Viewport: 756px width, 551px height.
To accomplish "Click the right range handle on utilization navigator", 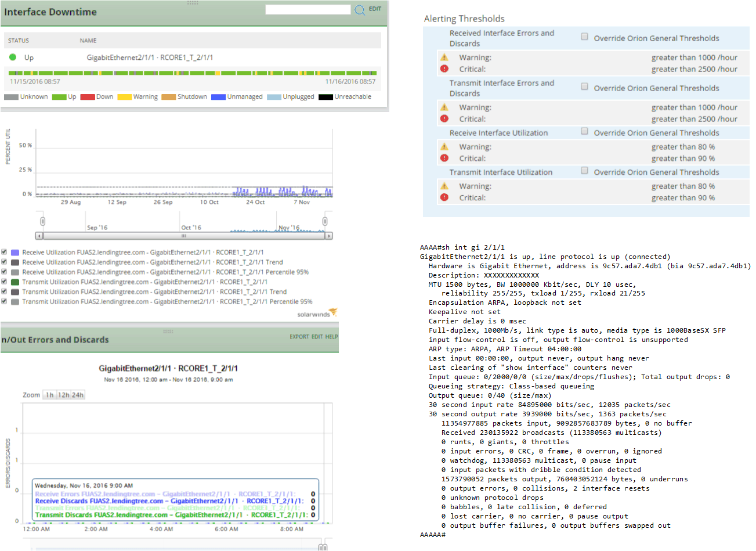I will point(325,221).
